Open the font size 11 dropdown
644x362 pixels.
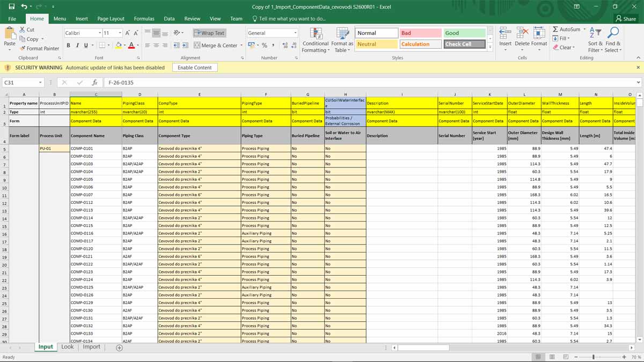(x=120, y=33)
